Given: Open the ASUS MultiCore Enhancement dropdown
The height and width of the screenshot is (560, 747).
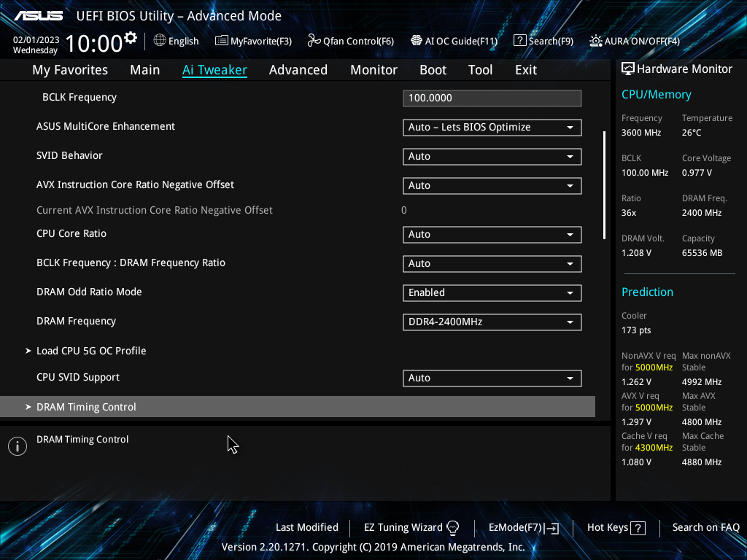Looking at the screenshot, I should point(492,127).
